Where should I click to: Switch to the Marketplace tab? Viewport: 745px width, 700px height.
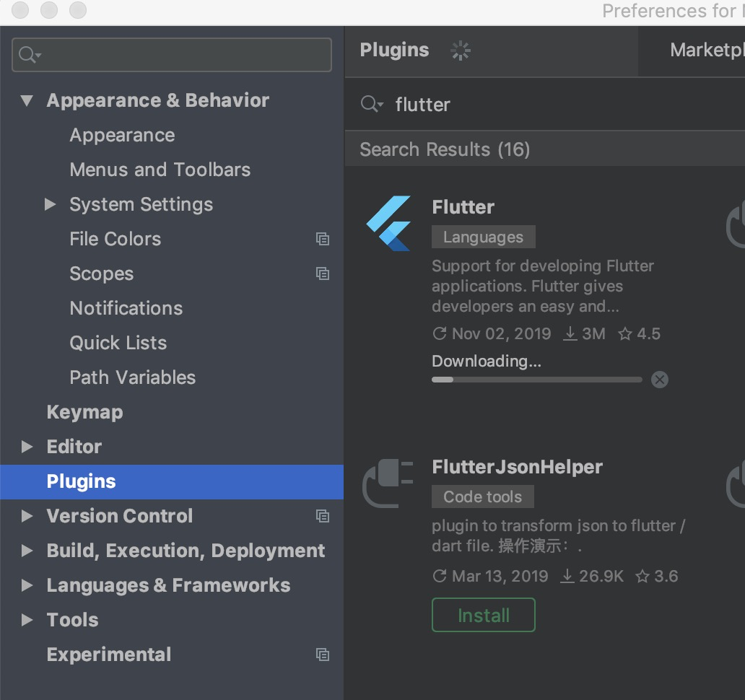706,51
